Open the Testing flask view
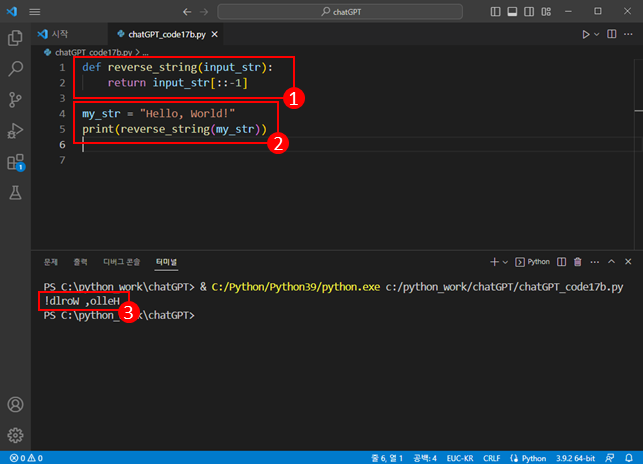The width and height of the screenshot is (643, 464). (x=15, y=193)
